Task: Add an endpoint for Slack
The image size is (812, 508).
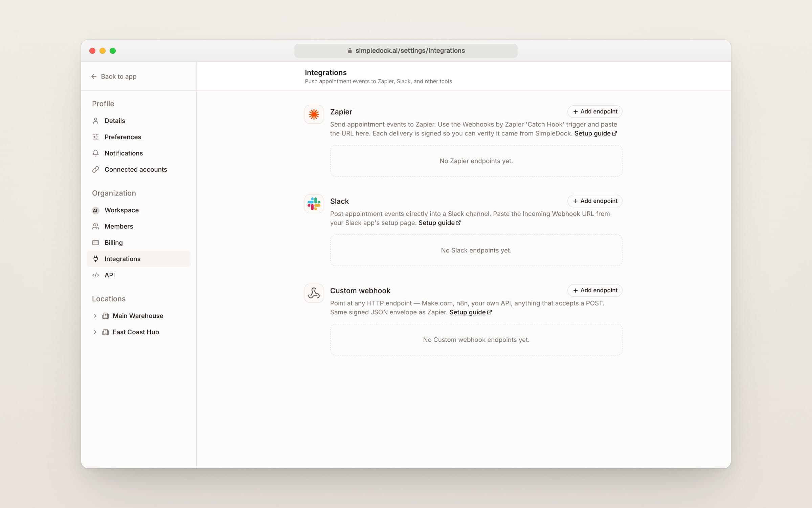Action: (595, 201)
